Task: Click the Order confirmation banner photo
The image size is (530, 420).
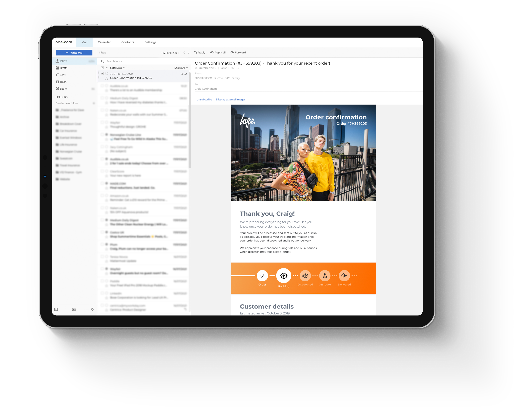Action: pyautogui.click(x=303, y=153)
